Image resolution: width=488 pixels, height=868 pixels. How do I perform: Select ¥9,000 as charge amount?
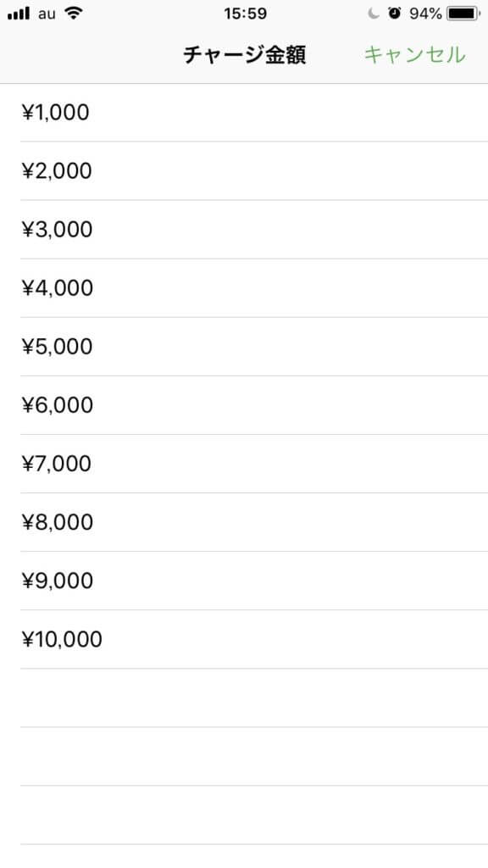pos(244,581)
